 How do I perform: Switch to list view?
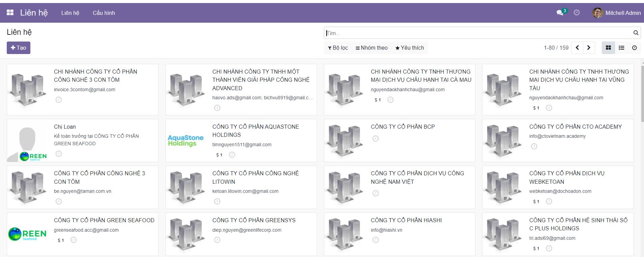click(621, 48)
